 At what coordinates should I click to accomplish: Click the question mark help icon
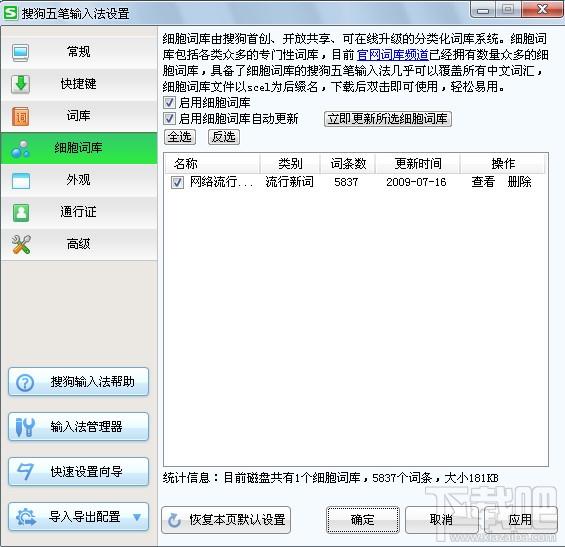tap(25, 383)
